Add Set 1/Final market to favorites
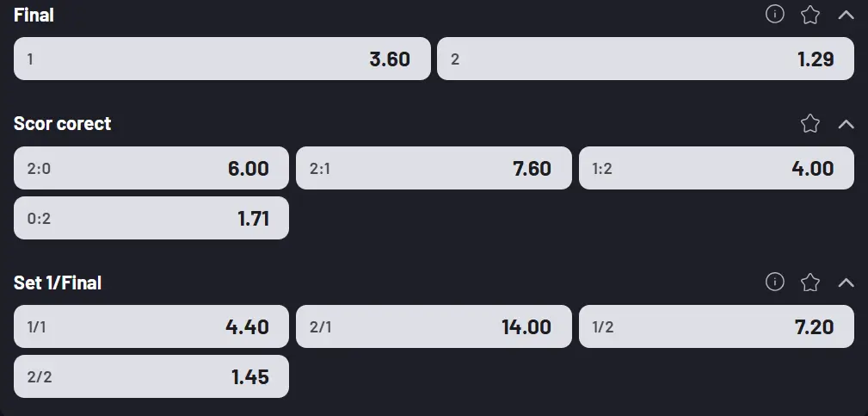Image resolution: width=868 pixels, height=416 pixels. pyautogui.click(x=810, y=282)
